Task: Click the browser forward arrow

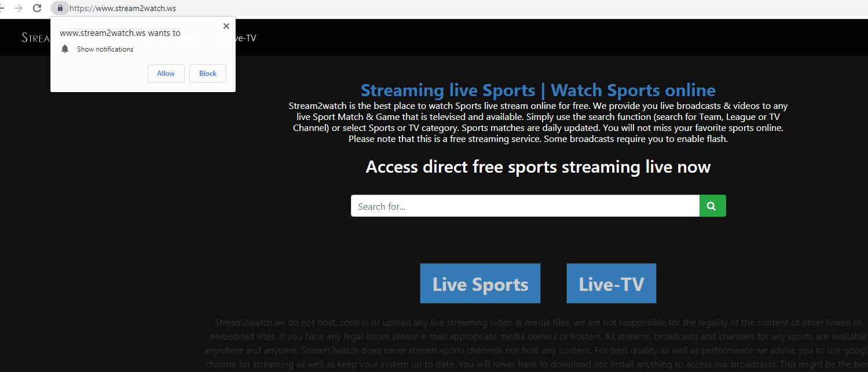Action: coord(19,8)
